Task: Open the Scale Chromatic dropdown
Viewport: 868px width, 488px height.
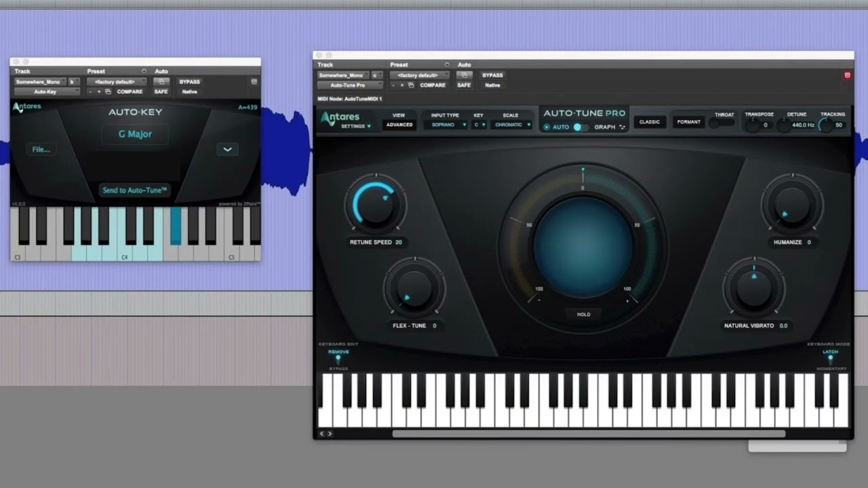Action: 511,125
